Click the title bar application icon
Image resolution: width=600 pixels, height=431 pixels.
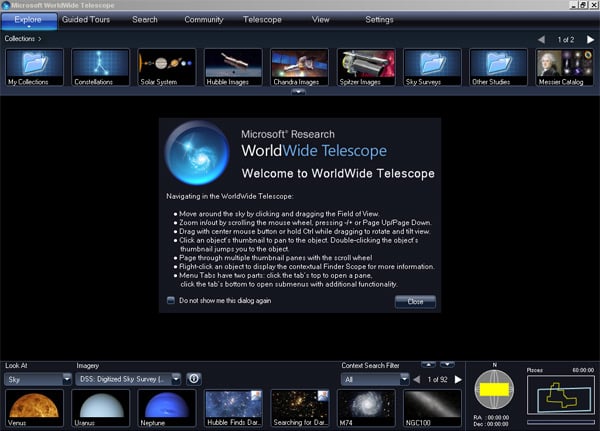point(5,5)
